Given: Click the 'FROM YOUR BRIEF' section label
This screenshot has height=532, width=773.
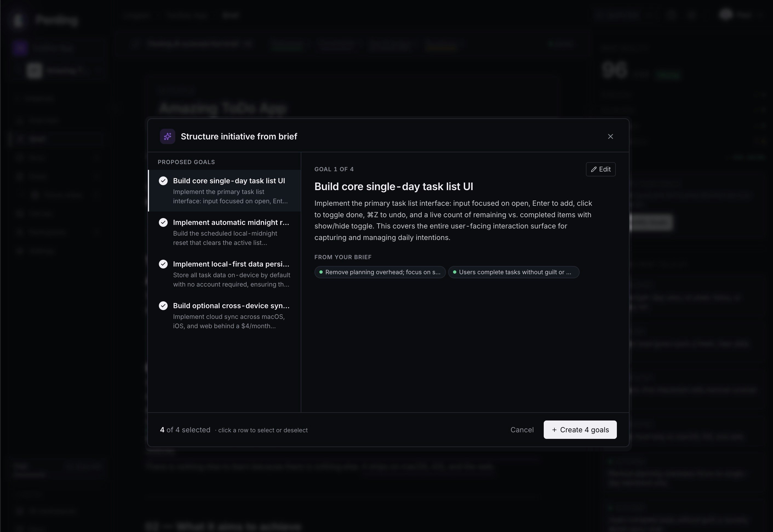Looking at the screenshot, I should [343, 257].
